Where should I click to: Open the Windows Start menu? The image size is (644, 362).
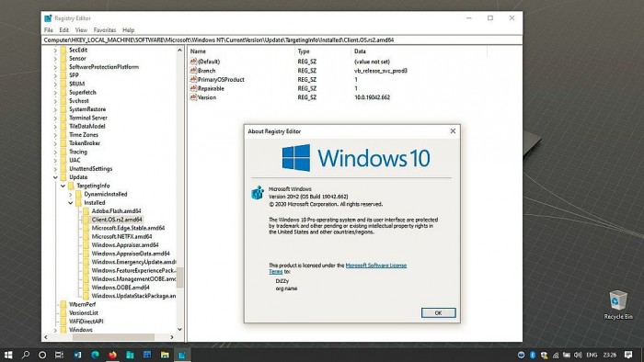click(8, 355)
